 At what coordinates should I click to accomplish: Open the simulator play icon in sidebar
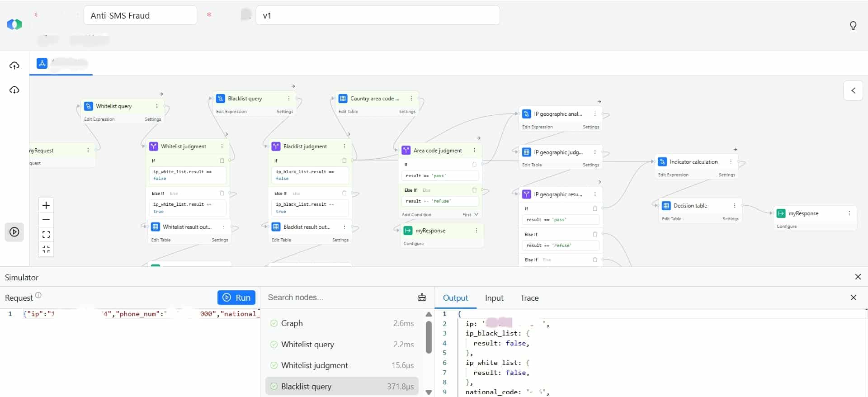(14, 232)
